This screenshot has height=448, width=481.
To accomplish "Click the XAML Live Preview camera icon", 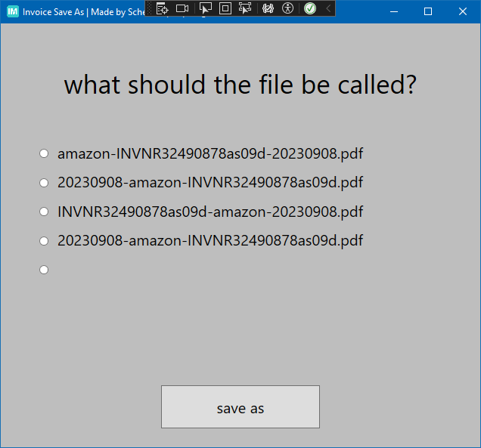I will tap(182, 8).
